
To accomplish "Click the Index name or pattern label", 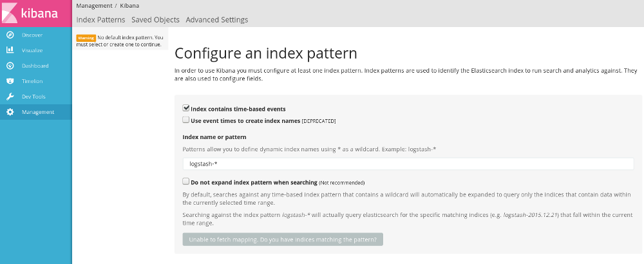I will 214,137.
